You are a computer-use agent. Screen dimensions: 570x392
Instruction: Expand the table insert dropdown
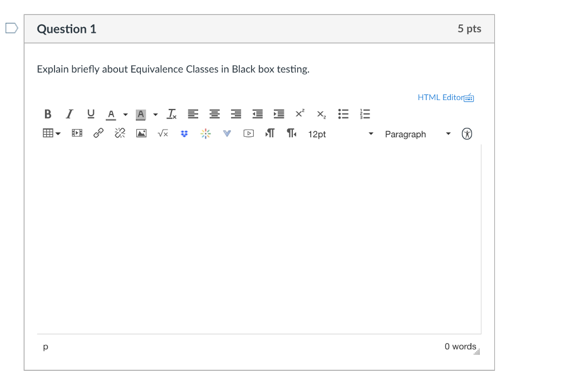(58, 133)
